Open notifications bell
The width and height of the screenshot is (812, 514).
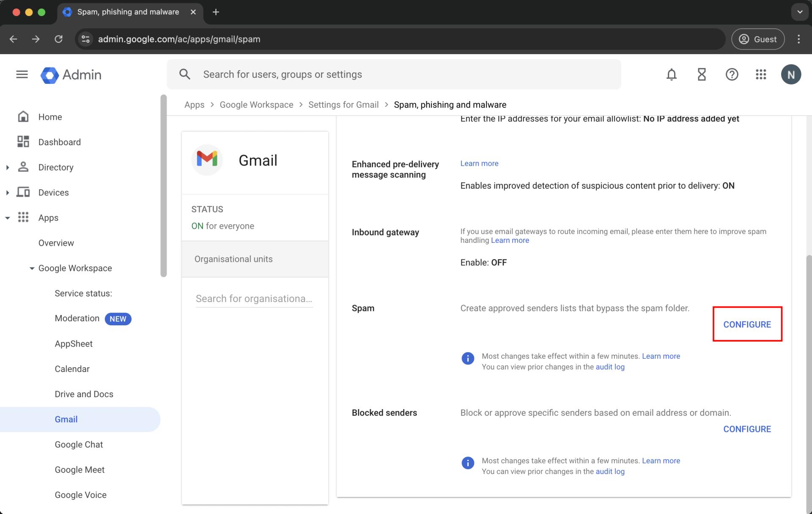coord(671,74)
